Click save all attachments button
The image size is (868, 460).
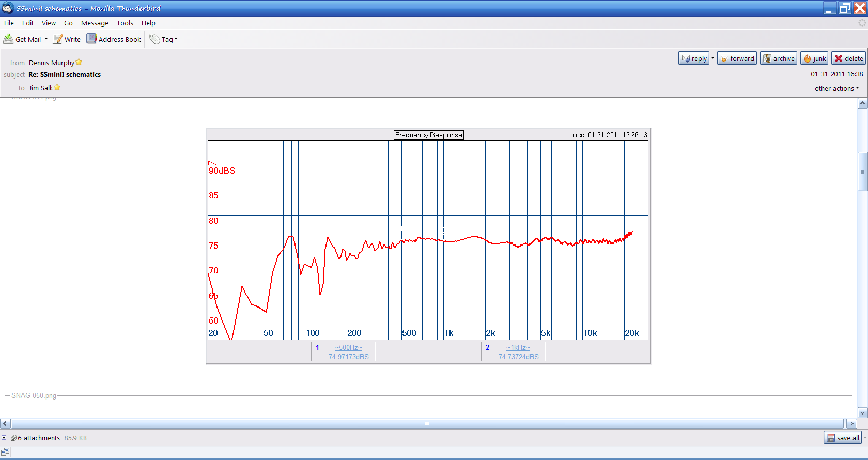point(842,438)
